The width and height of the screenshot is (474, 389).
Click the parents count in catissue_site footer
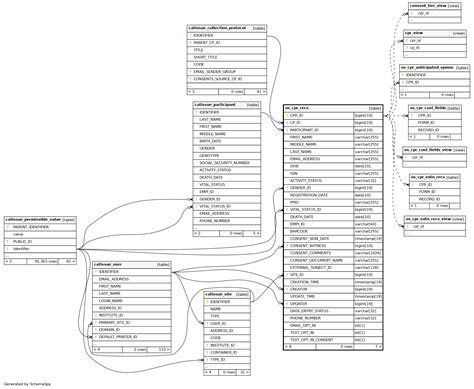208,372
